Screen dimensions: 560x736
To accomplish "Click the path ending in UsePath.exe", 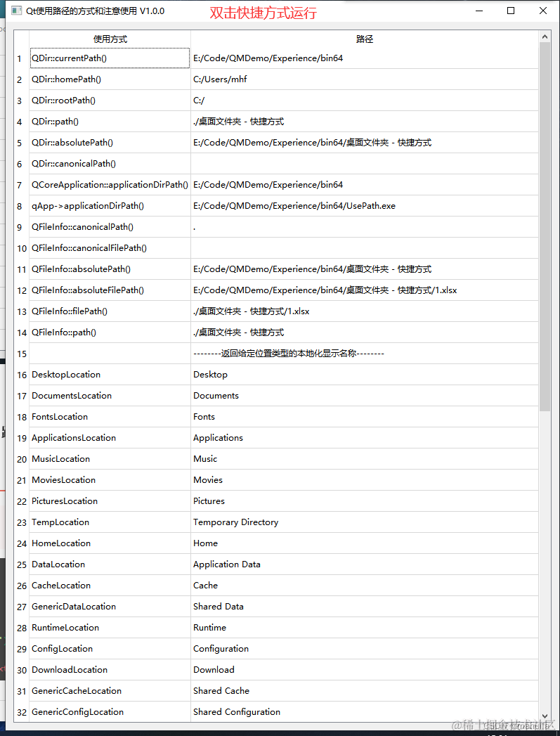I will tap(365, 205).
